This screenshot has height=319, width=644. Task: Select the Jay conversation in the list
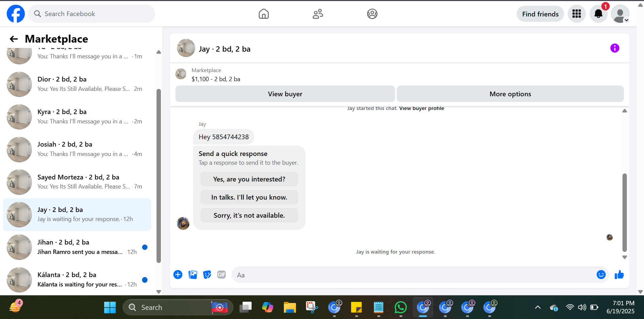pyautogui.click(x=77, y=215)
